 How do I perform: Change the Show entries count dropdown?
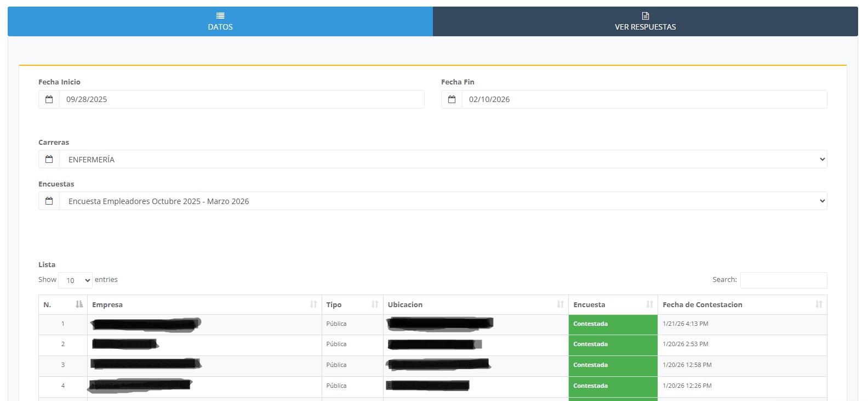coord(76,280)
